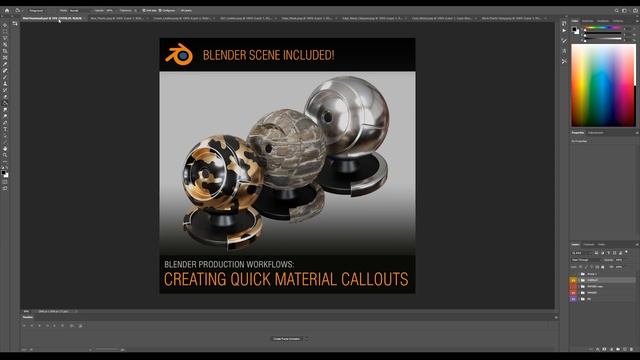
Task: Open the workspace switcher icon
Action: pos(624,11)
